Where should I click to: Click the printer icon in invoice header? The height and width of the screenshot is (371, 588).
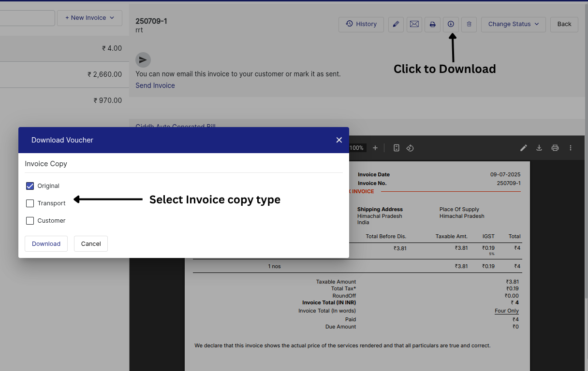432,24
